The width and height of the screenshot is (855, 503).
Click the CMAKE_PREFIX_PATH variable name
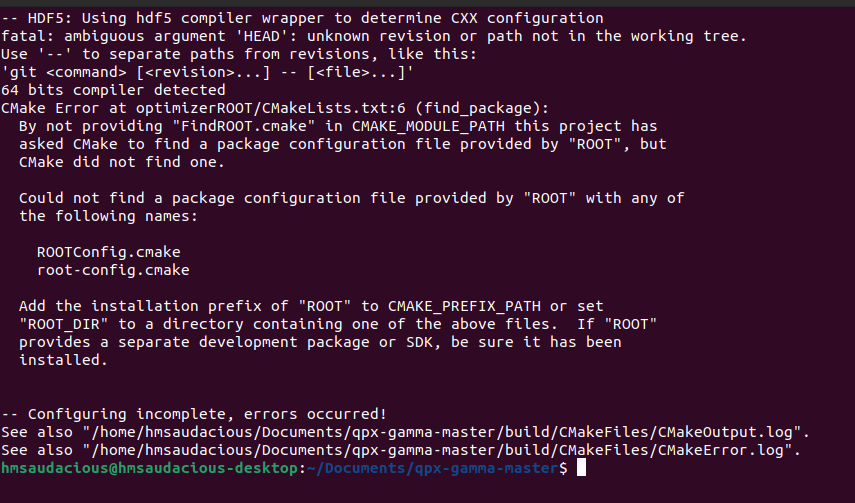coord(465,306)
